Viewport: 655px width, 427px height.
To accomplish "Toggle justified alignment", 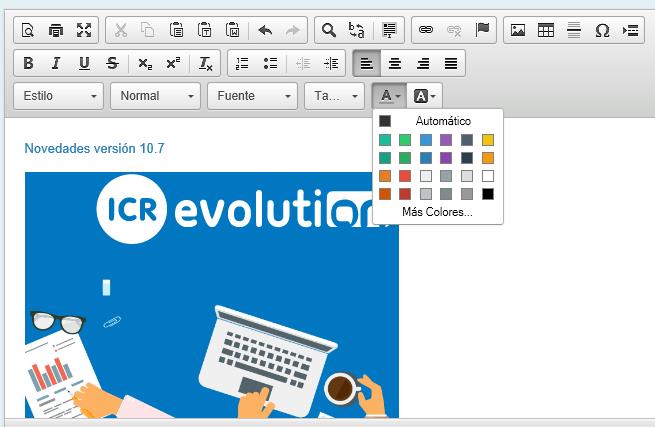I will coord(451,63).
